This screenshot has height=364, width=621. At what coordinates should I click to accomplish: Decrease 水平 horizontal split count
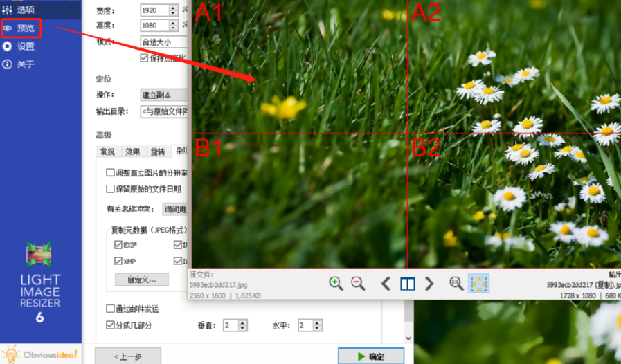click(x=317, y=328)
